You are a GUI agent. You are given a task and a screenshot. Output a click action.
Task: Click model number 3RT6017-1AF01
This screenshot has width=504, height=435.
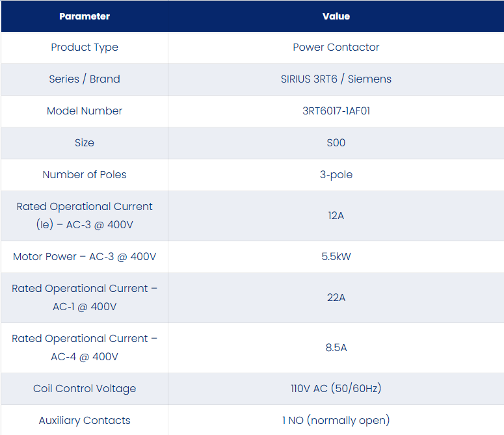[336, 111]
